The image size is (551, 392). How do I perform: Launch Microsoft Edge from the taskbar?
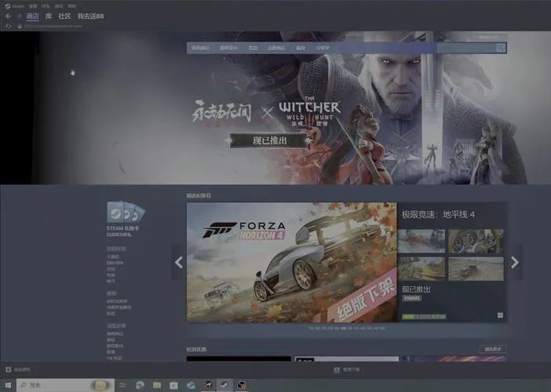coord(140,385)
